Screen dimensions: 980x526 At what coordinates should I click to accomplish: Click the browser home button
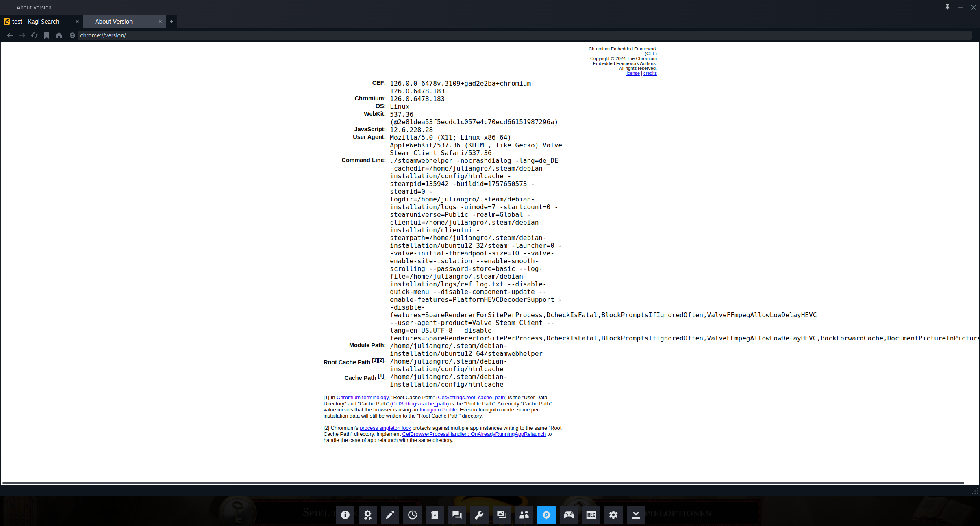click(59, 35)
